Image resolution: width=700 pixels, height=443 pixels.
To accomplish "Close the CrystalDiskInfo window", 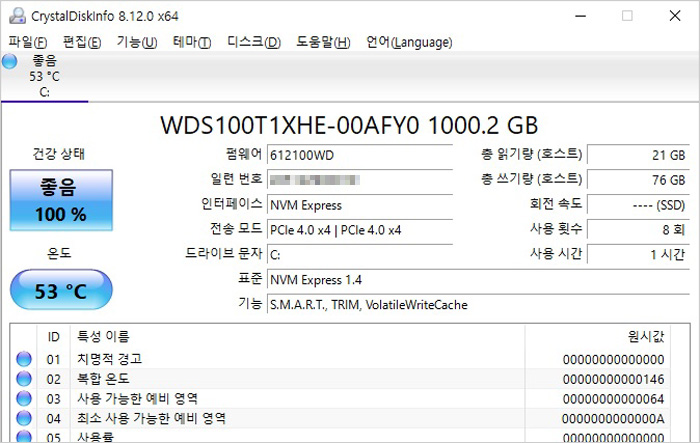I will click(x=675, y=16).
